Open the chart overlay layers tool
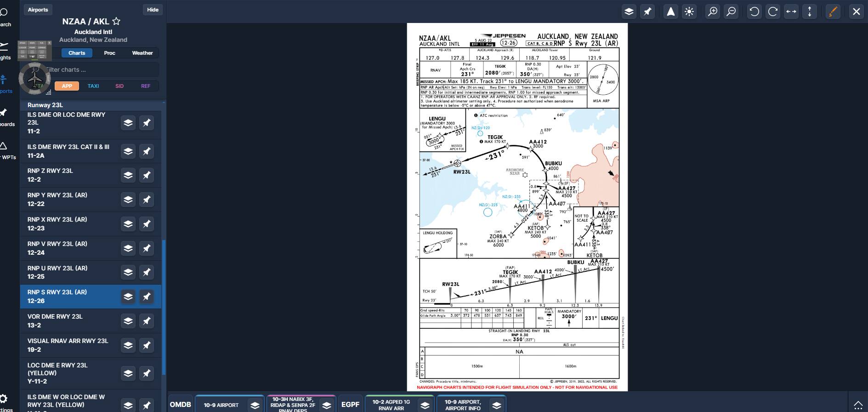The width and height of the screenshot is (868, 412). (x=629, y=11)
